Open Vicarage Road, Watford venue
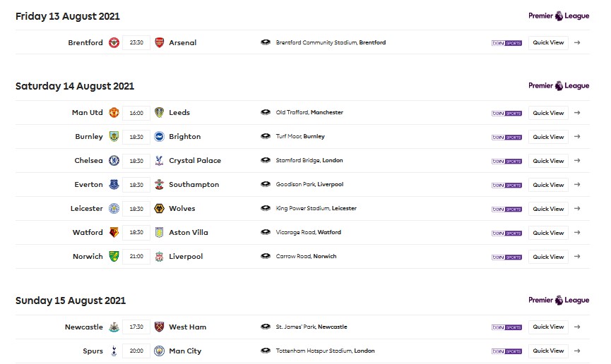 [x=308, y=232]
